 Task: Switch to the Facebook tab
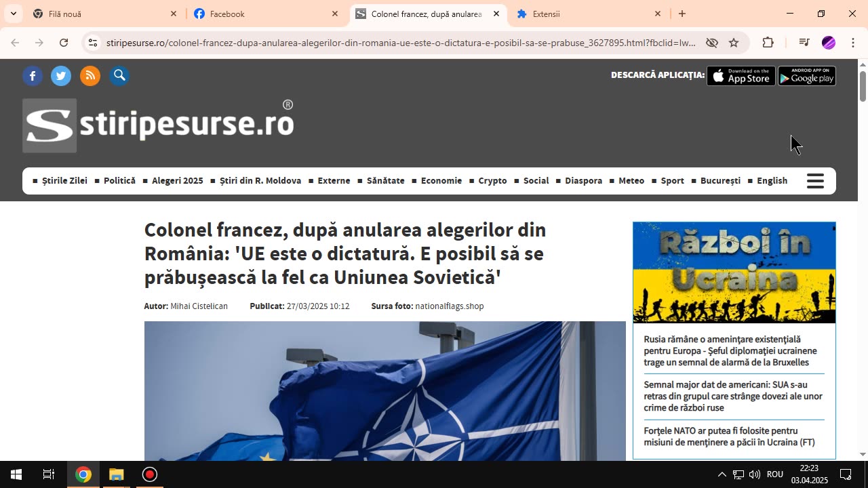pyautogui.click(x=267, y=14)
